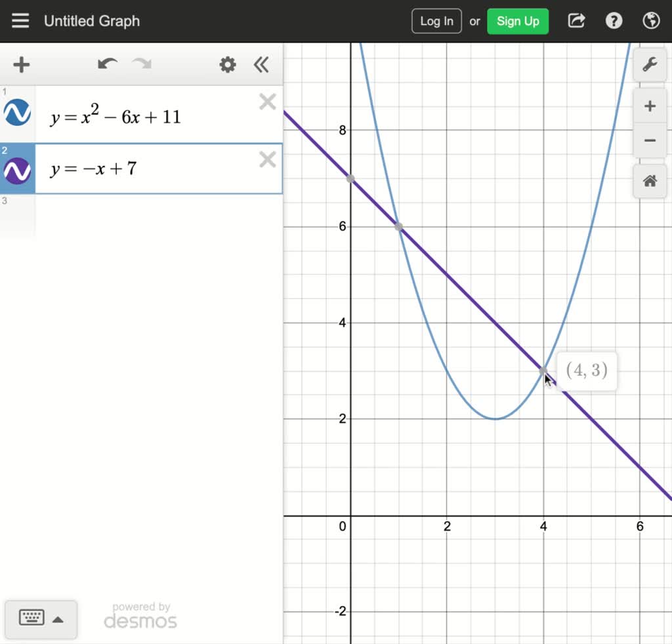The image size is (672, 644).
Task: Open the hamburger menu
Action: point(20,20)
